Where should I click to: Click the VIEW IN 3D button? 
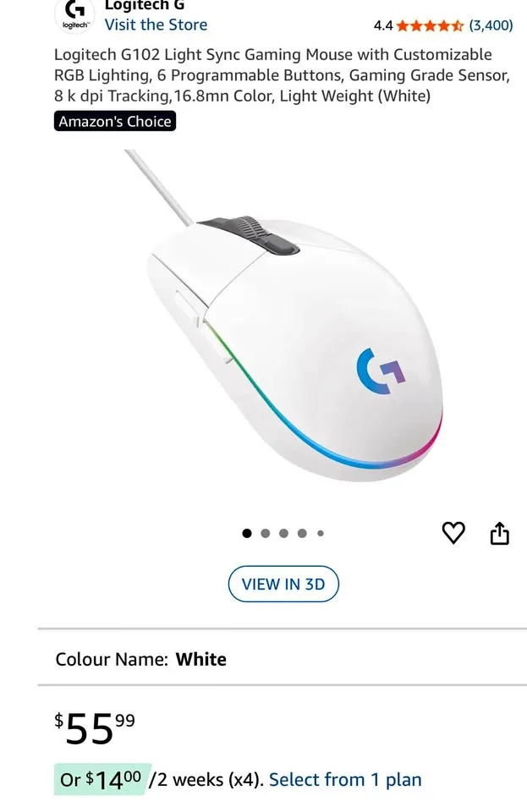coord(283,584)
